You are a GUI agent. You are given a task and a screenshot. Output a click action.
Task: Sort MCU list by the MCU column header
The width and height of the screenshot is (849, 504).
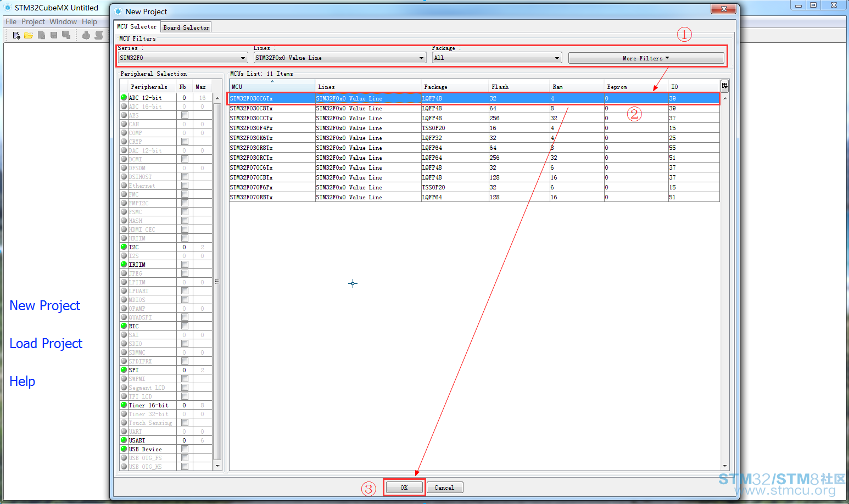(272, 86)
